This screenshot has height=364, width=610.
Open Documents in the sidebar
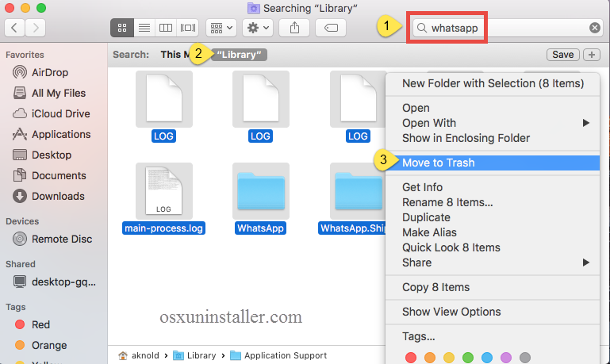(49, 175)
